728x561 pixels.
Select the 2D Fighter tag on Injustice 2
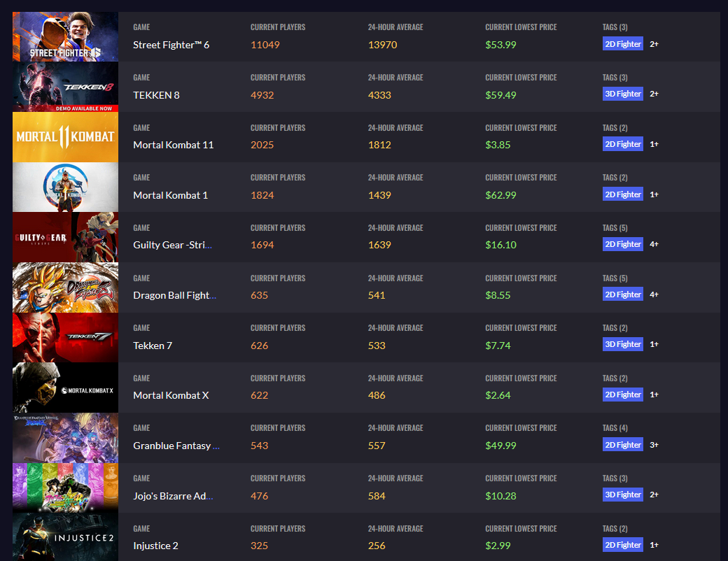(622, 545)
